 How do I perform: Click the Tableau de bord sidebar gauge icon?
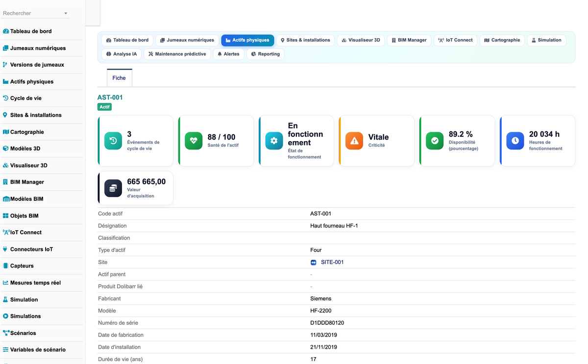(x=6, y=31)
